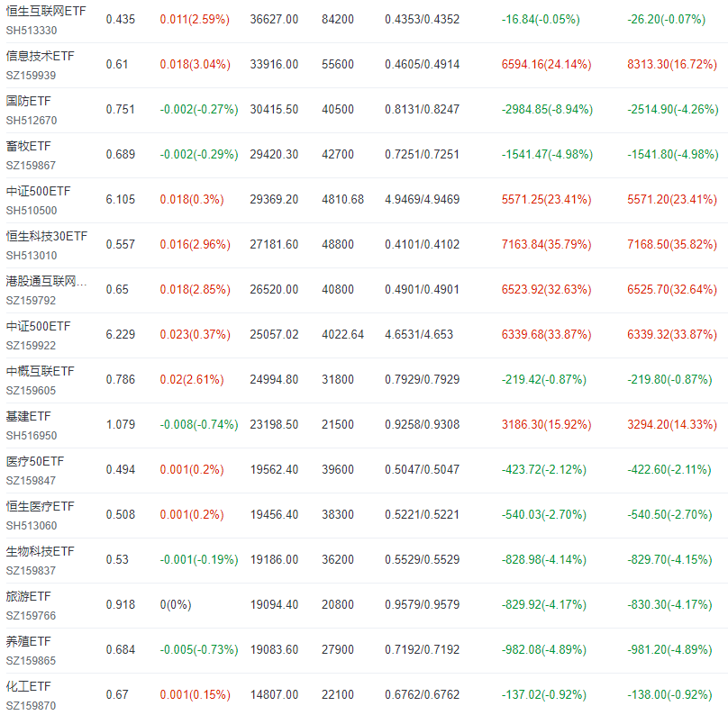Image resolution: width=728 pixels, height=715 pixels.
Task: Open the 恒生互联网ETF fund name
Action: pyautogui.click(x=46, y=11)
